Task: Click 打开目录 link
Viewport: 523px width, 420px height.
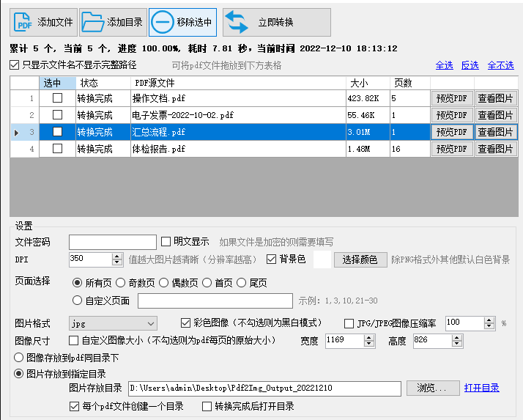Action: tap(482, 388)
